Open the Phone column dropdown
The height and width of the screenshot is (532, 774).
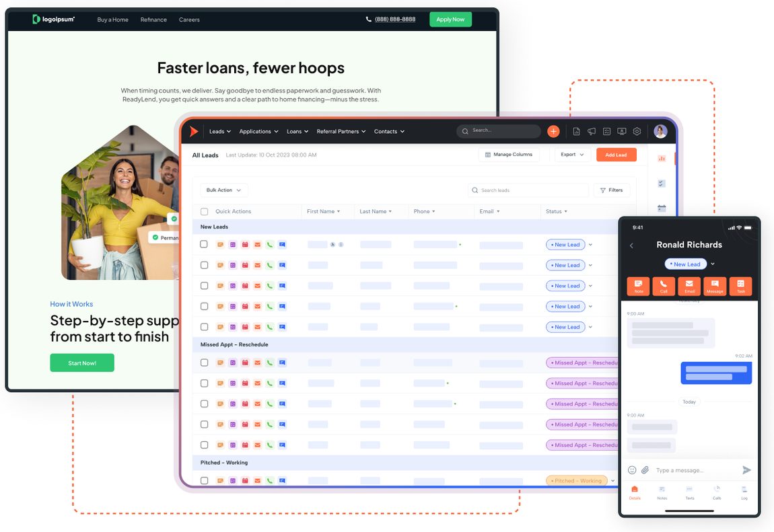433,211
